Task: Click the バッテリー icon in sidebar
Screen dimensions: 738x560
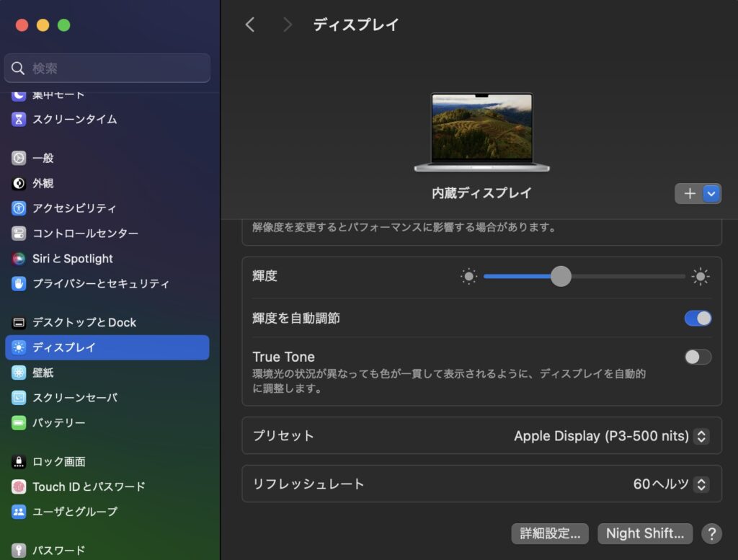Action: (x=19, y=423)
